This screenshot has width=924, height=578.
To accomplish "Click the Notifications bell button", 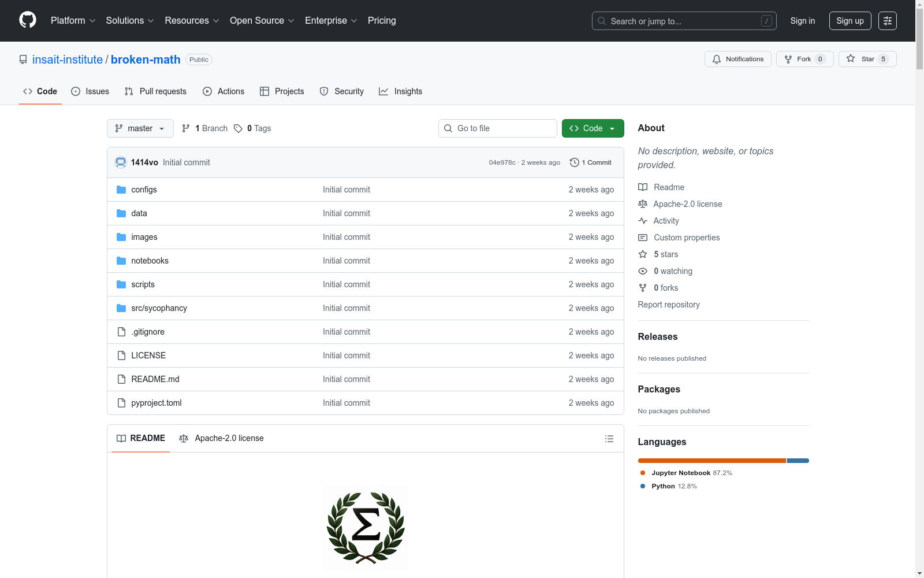I will (737, 59).
